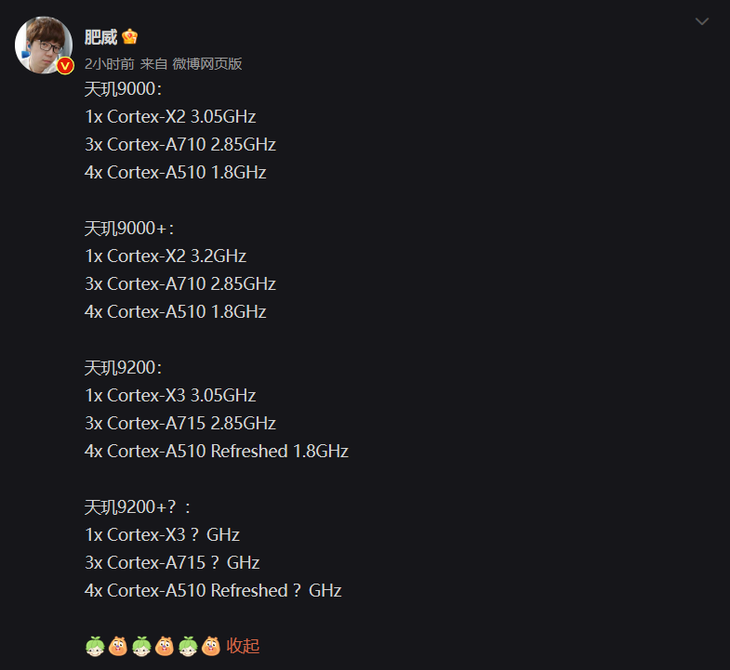730x670 pixels.
Task: Click the 天玑9200+? heading text
Action: (137, 507)
